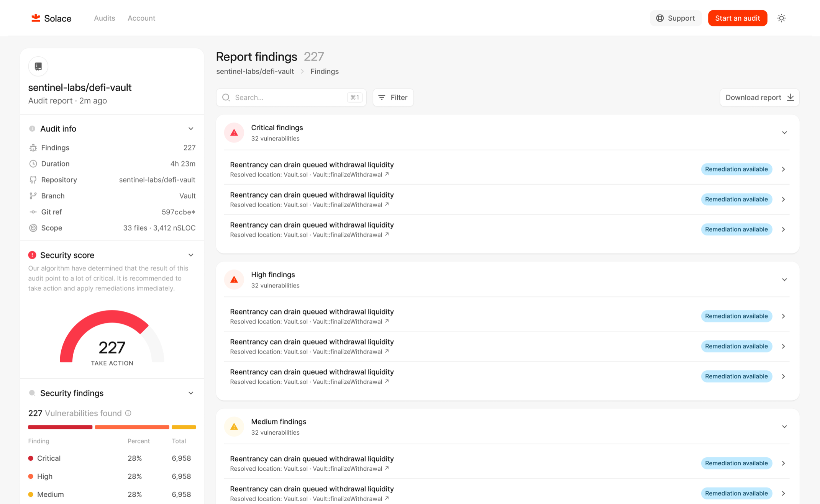Focus the Search... input field

[x=291, y=97]
